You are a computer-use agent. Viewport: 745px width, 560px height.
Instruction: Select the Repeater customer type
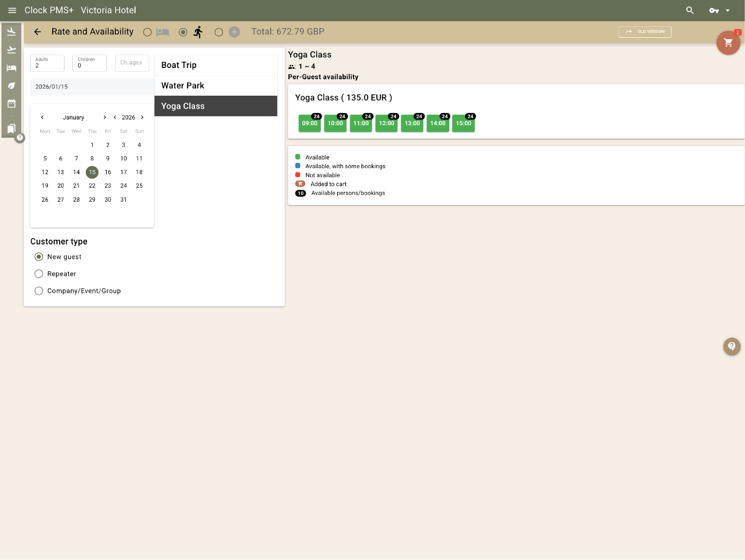click(x=39, y=274)
